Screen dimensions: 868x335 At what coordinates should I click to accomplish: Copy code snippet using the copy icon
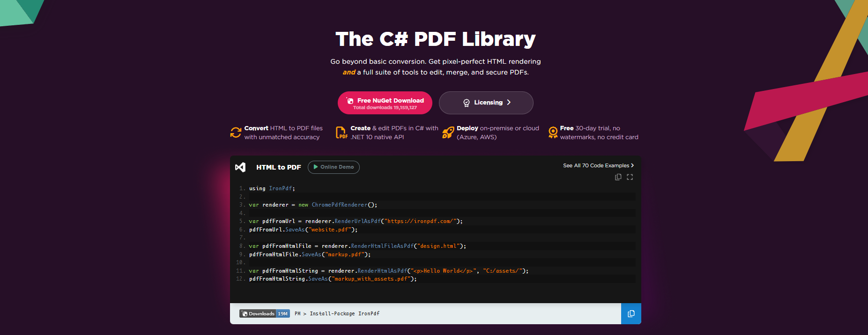click(x=618, y=177)
